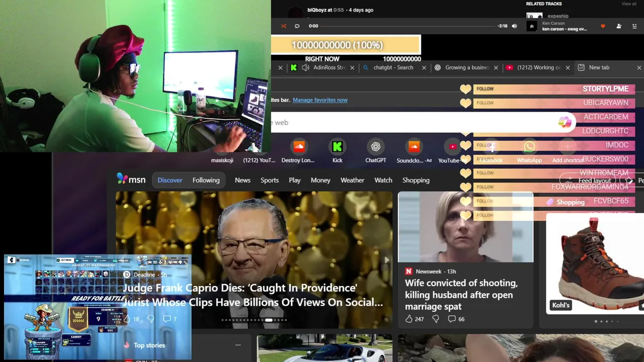Image resolution: width=644 pixels, height=362 pixels.
Task: Close the (1212) Working on YouTube tab
Action: click(x=568, y=67)
